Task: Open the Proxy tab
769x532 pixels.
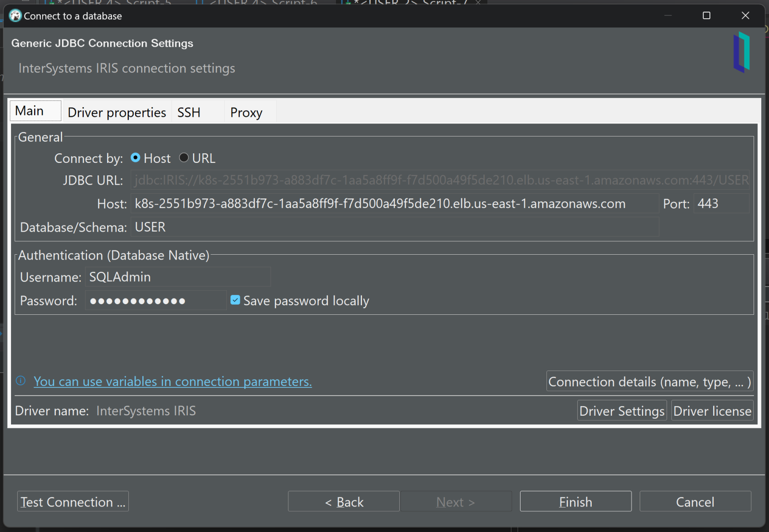Action: coord(246,112)
